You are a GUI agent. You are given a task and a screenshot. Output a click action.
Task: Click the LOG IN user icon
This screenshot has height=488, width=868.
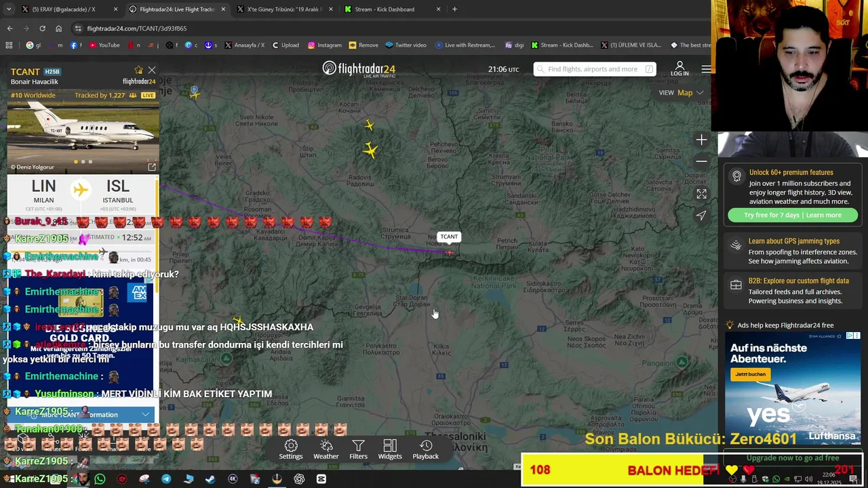[x=679, y=68]
